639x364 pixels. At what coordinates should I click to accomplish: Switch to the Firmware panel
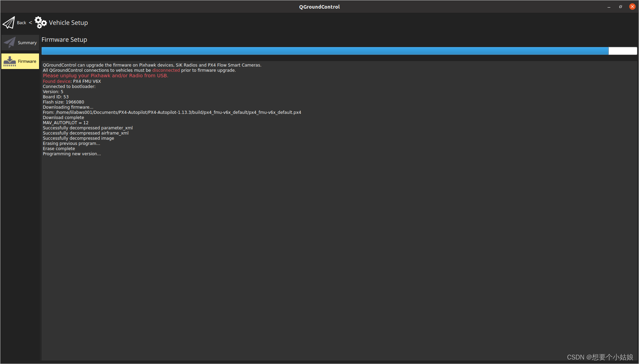[x=20, y=61]
